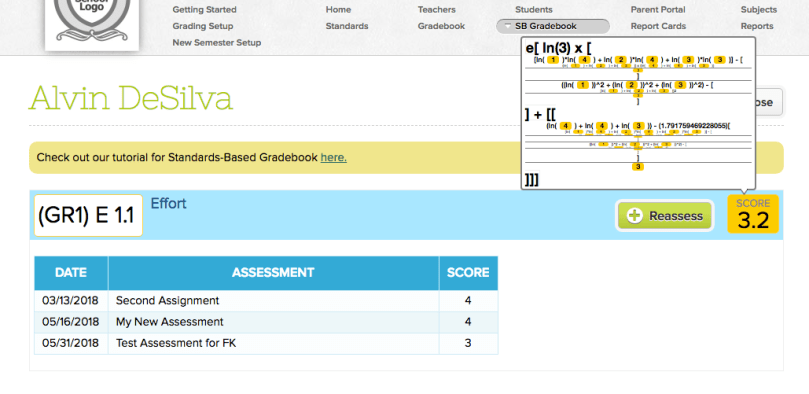Click the ASSESSMENT column header
809x394 pixels.
tap(273, 273)
